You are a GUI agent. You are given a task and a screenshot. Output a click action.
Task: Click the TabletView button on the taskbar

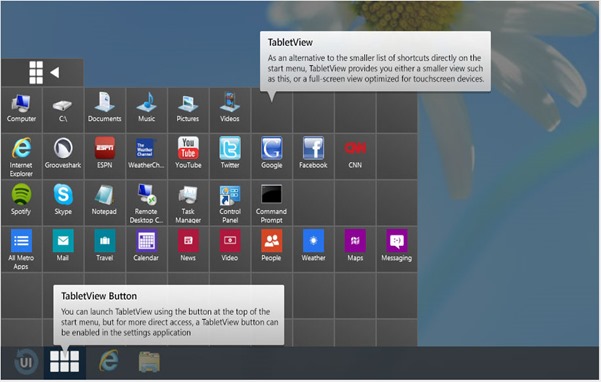64,361
